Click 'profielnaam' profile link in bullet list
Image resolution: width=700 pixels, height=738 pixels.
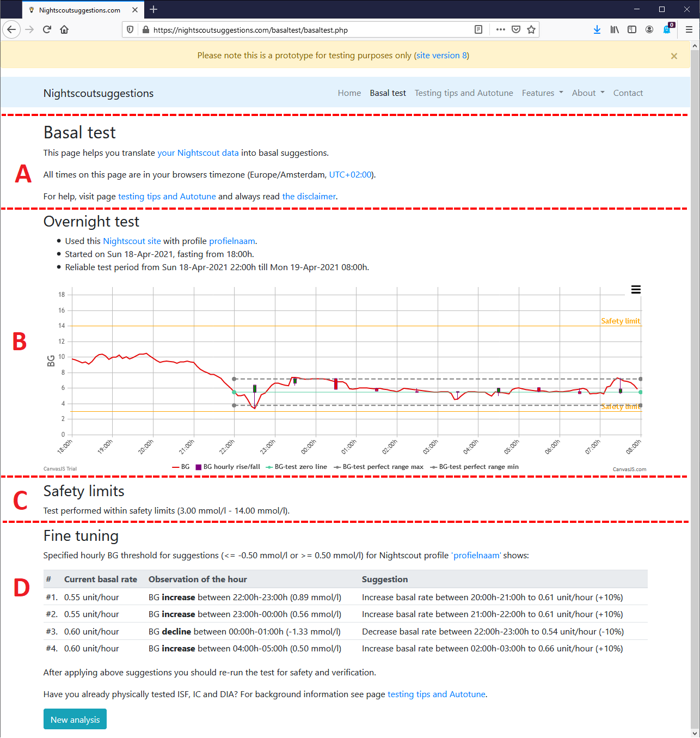(232, 241)
